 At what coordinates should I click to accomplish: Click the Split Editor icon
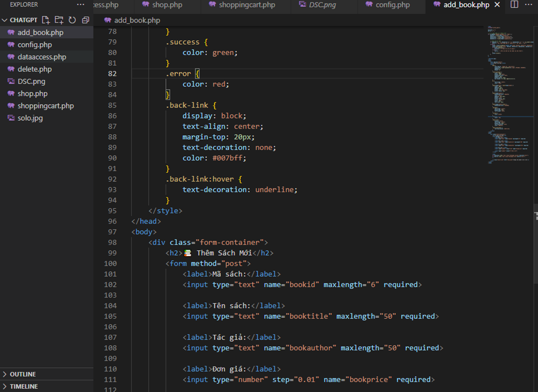pos(514,4)
